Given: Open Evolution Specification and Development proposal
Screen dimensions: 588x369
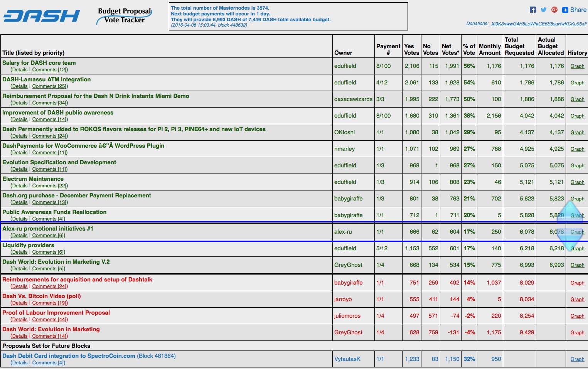Looking at the screenshot, I should point(59,162).
